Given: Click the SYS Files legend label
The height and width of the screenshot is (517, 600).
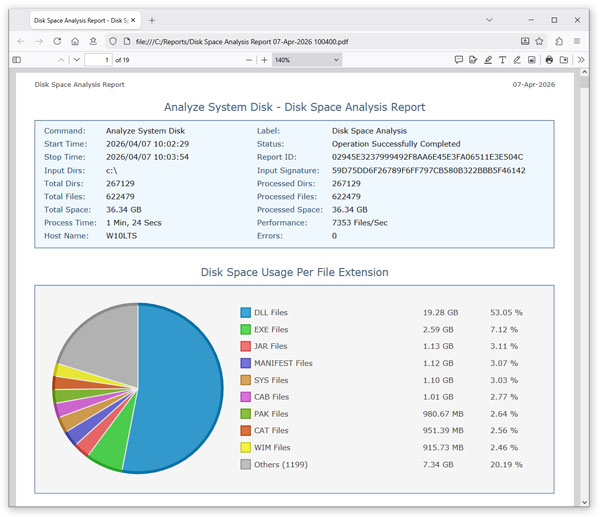Looking at the screenshot, I should coord(271,380).
